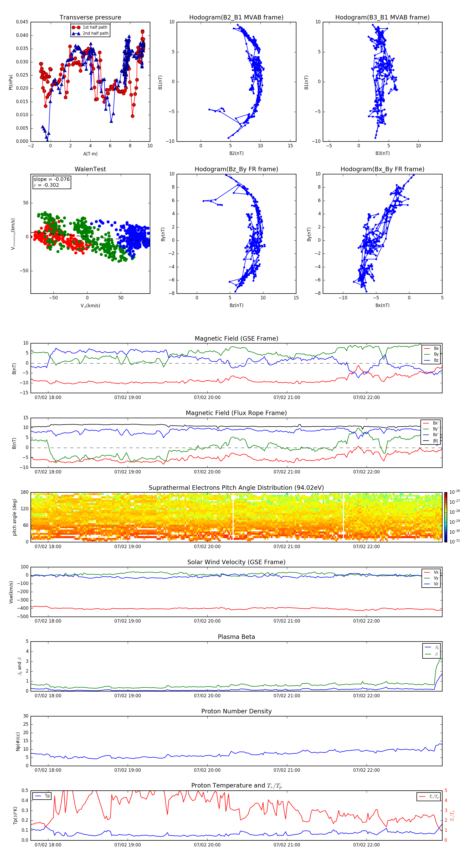Click the 'Hodogram(Bx_By FR frame)' title
Screen dimensions: 473x868
[382, 169]
